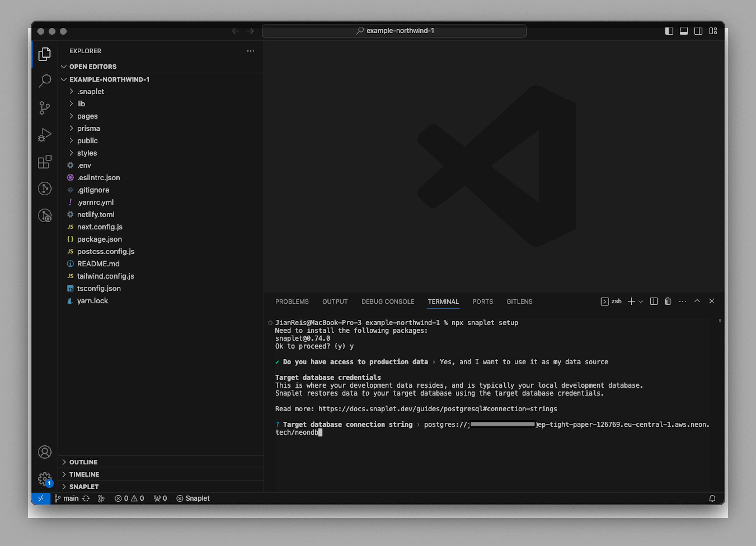This screenshot has height=546, width=756.
Task: Open the Source Control view icon
Action: pos(44,108)
